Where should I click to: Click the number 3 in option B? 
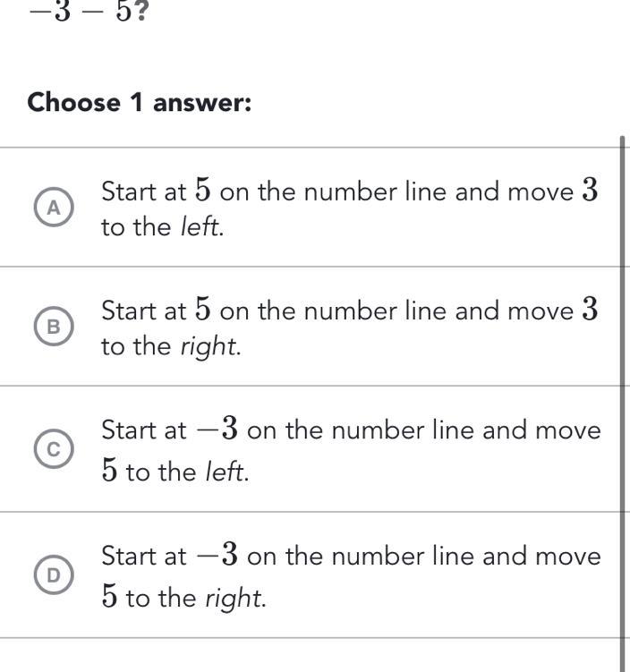[x=589, y=310]
